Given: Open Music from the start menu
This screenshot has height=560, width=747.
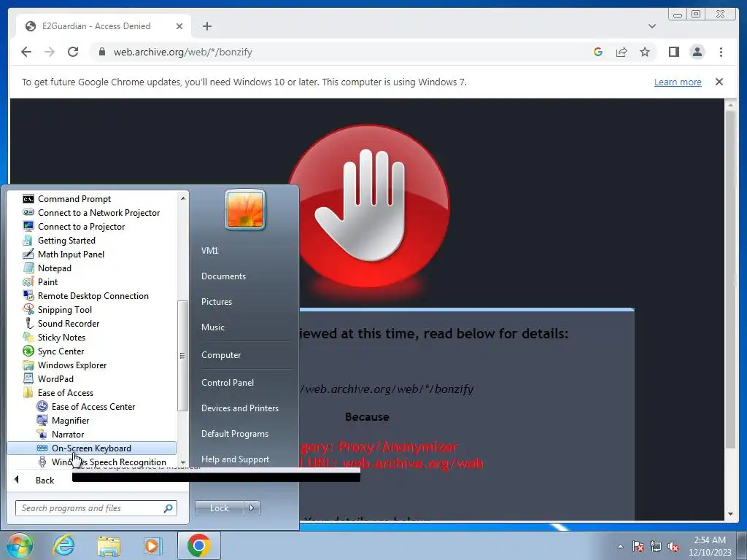Looking at the screenshot, I should (x=212, y=327).
